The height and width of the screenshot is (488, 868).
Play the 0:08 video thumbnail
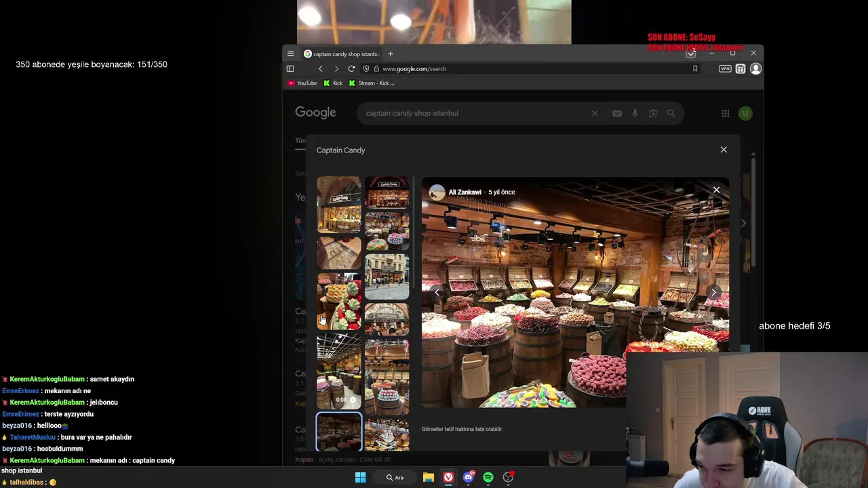pos(339,371)
